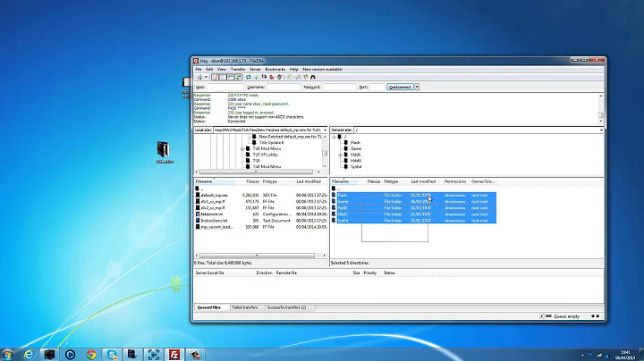Click the Quickconnect button
This screenshot has width=644, height=361.
[x=400, y=87]
